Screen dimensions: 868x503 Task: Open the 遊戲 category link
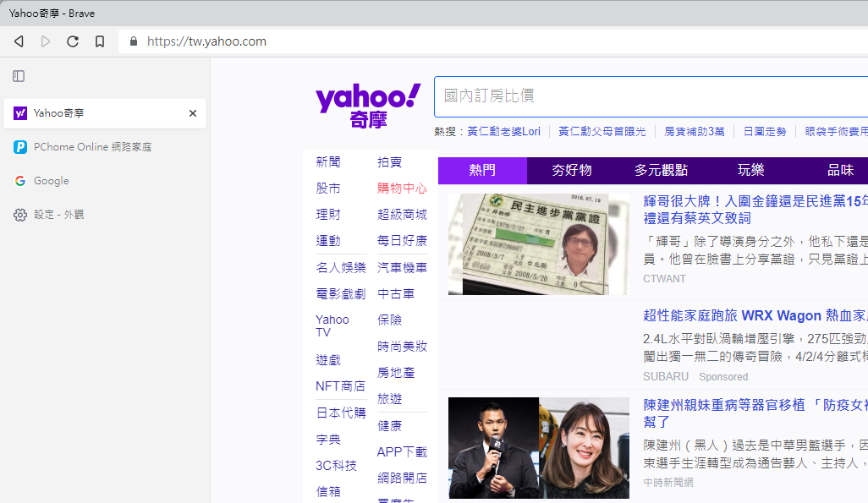(328, 360)
